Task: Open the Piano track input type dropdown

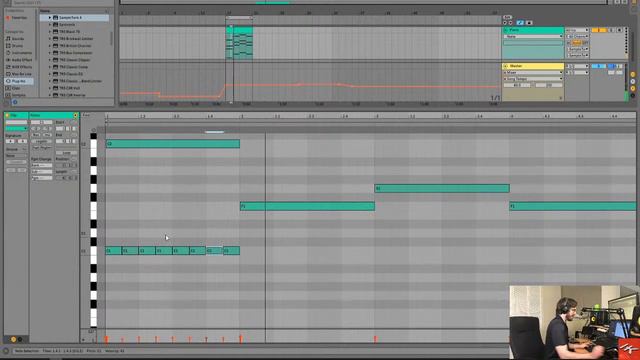Action: pyautogui.click(x=577, y=30)
